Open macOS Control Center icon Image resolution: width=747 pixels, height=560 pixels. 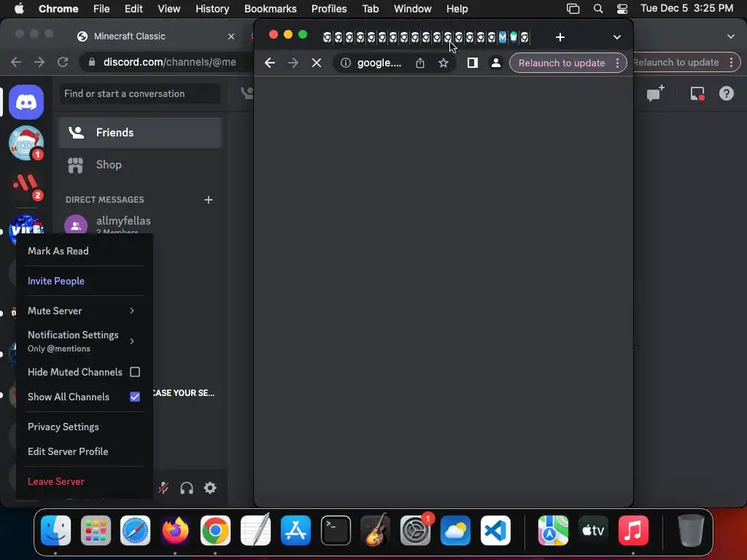pos(622,9)
